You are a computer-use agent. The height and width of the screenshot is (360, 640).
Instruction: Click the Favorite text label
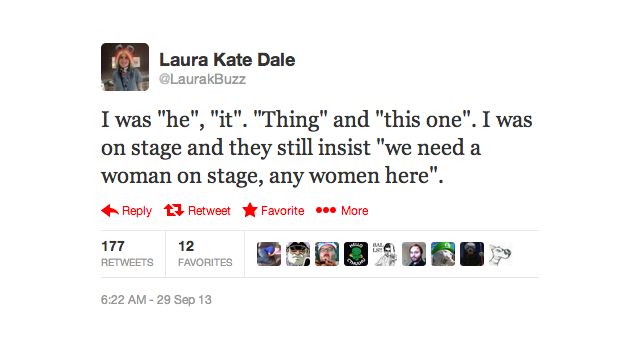[x=282, y=211]
